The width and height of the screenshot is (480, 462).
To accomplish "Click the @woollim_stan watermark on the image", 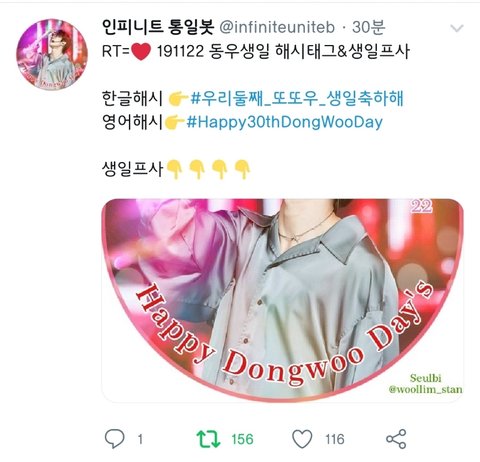I will pyautogui.click(x=425, y=389).
